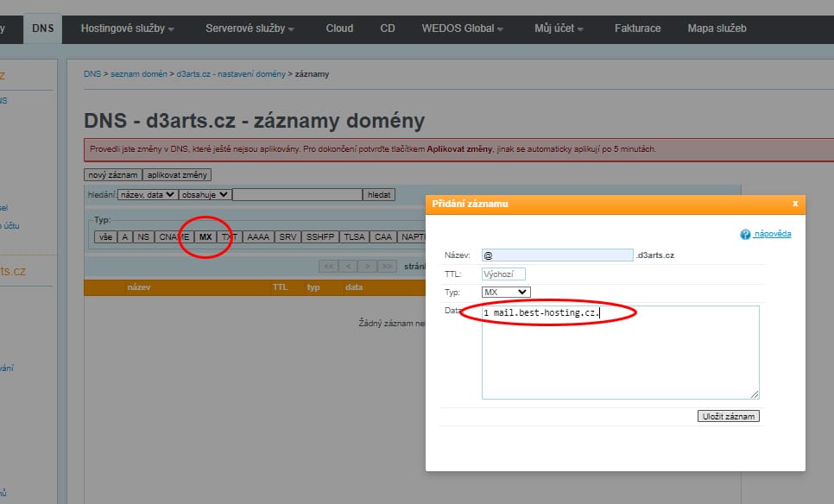Filter records by type CNAME
834x504 pixels.
pos(174,237)
